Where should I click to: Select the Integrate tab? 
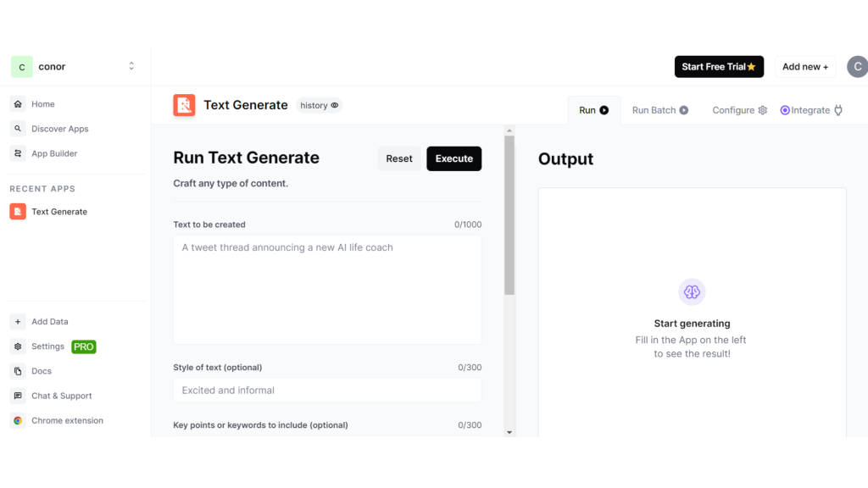(x=810, y=110)
